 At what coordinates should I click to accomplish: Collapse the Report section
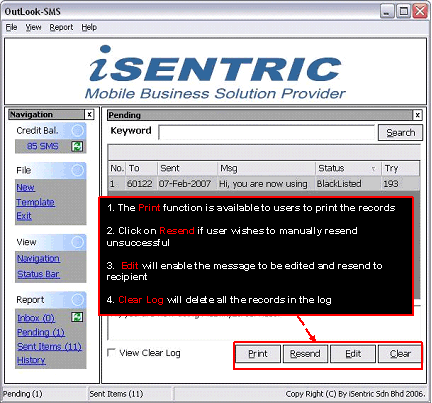tap(77, 300)
